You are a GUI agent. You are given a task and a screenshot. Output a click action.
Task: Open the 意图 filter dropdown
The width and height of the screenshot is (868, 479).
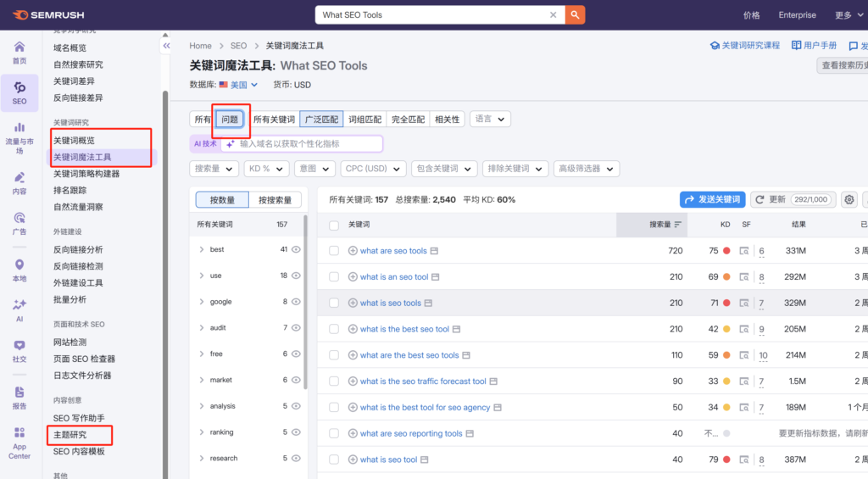coord(314,169)
